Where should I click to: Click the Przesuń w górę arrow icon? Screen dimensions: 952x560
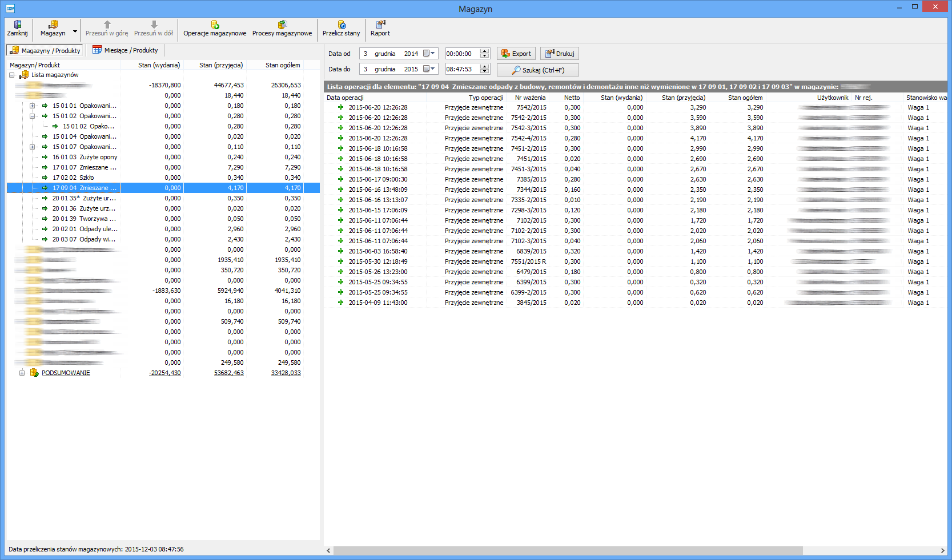point(107,25)
